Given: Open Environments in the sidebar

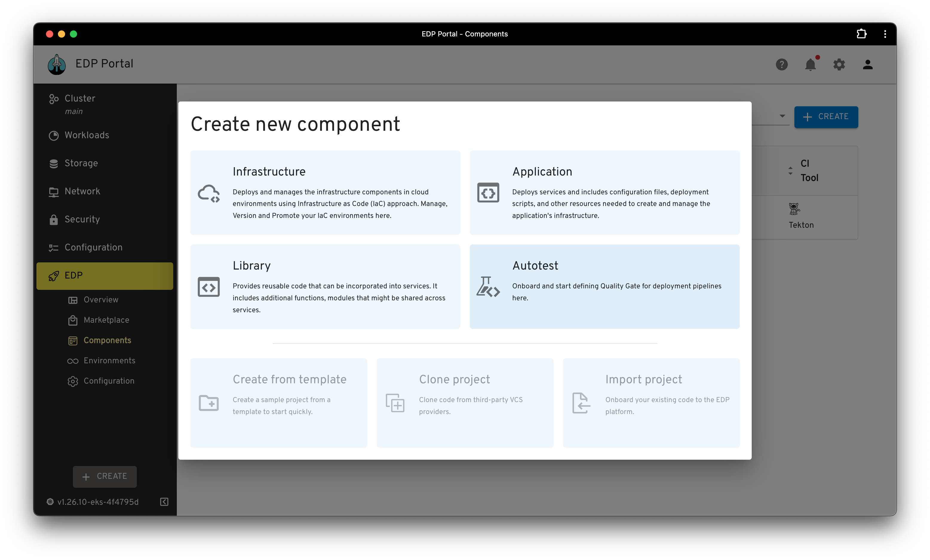Looking at the screenshot, I should pyautogui.click(x=109, y=361).
